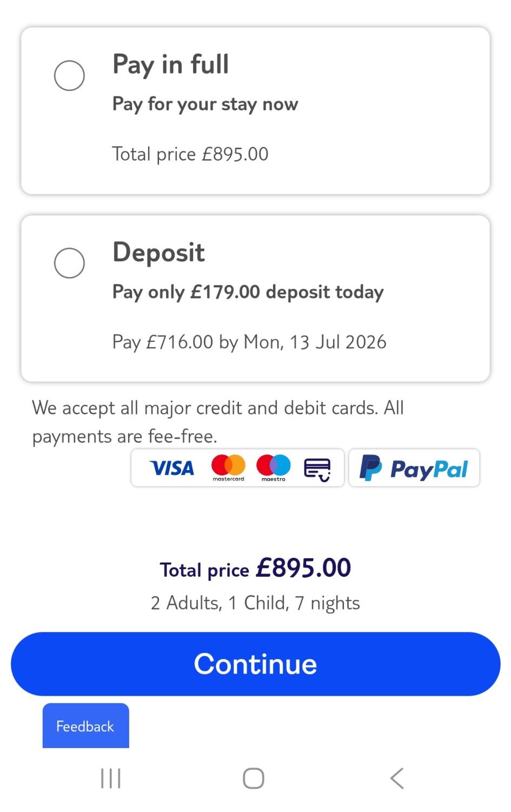
Task: Choose the Deposit radio button
Action: pos(69,263)
